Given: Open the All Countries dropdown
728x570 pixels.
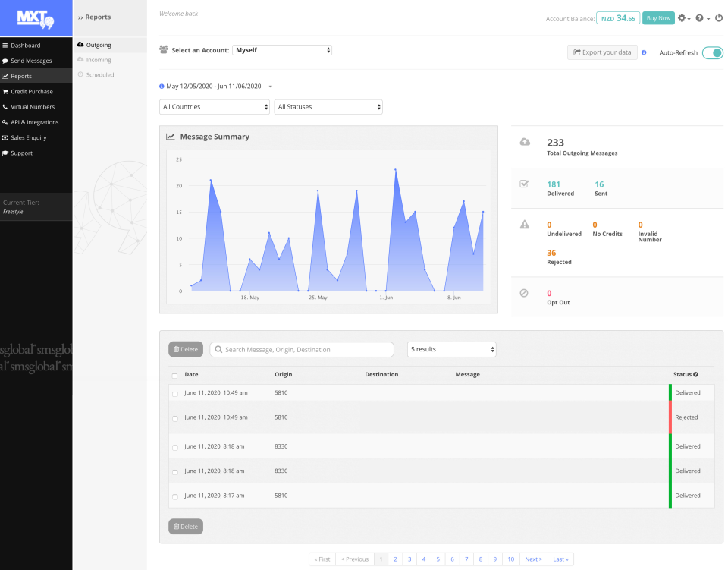Looking at the screenshot, I should click(216, 107).
